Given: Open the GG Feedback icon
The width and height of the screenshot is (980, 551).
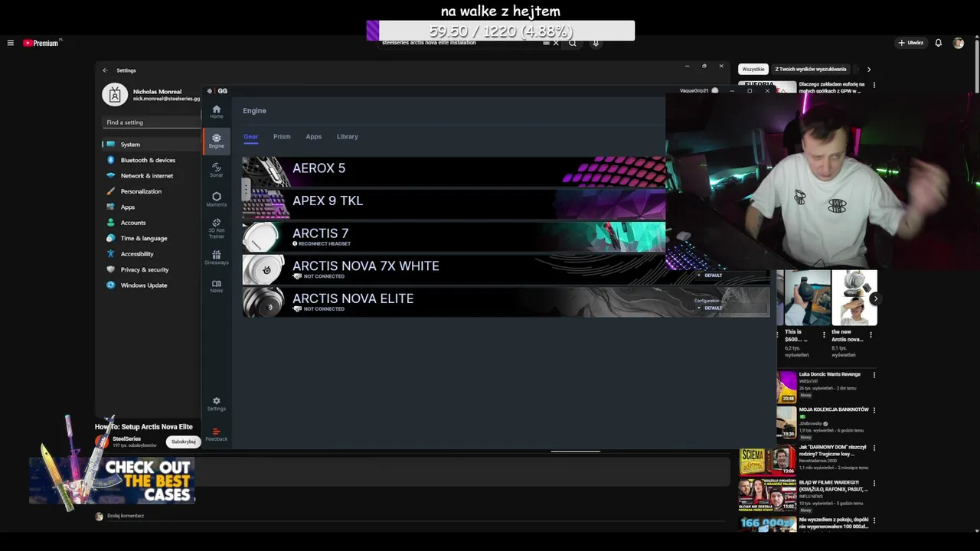Looking at the screenshot, I should [217, 434].
